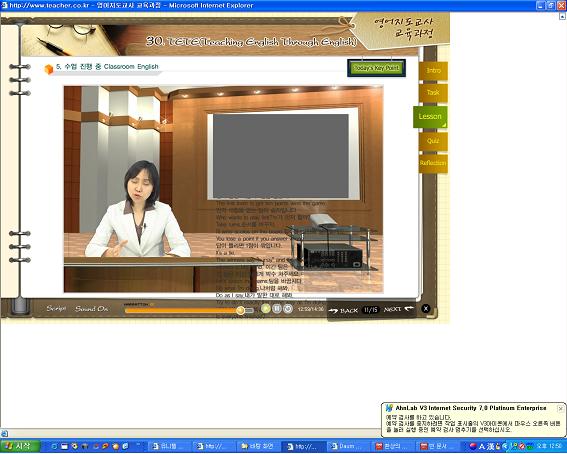Click the system clock in the tray
Image resolution: width=567 pixels, height=454 pixels.
[549, 446]
